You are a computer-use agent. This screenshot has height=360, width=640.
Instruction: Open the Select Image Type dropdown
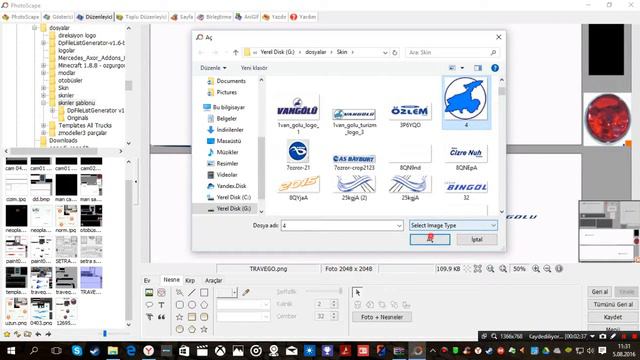tap(453, 225)
